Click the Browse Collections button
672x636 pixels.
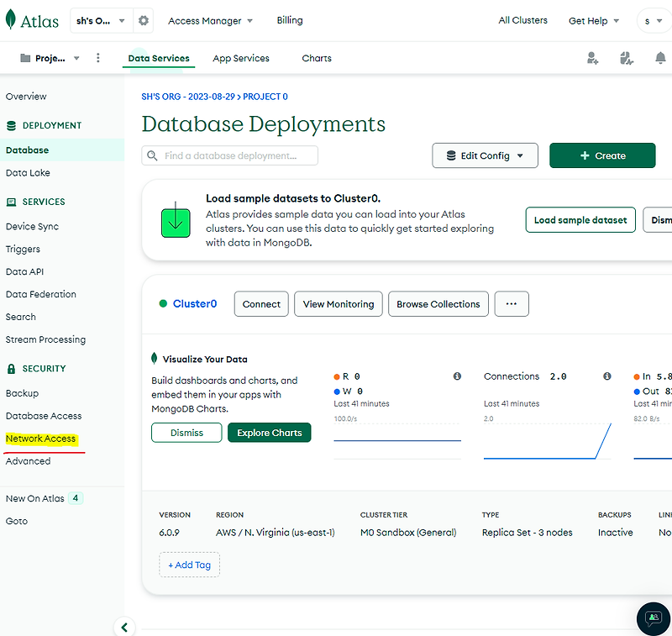pyautogui.click(x=438, y=304)
